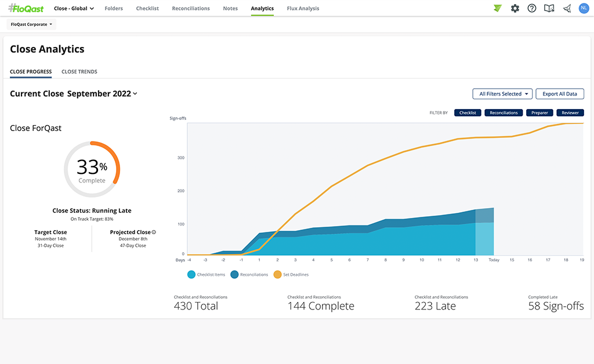Click the December 8th date
Screen dimensions: 594x364
(x=133, y=239)
